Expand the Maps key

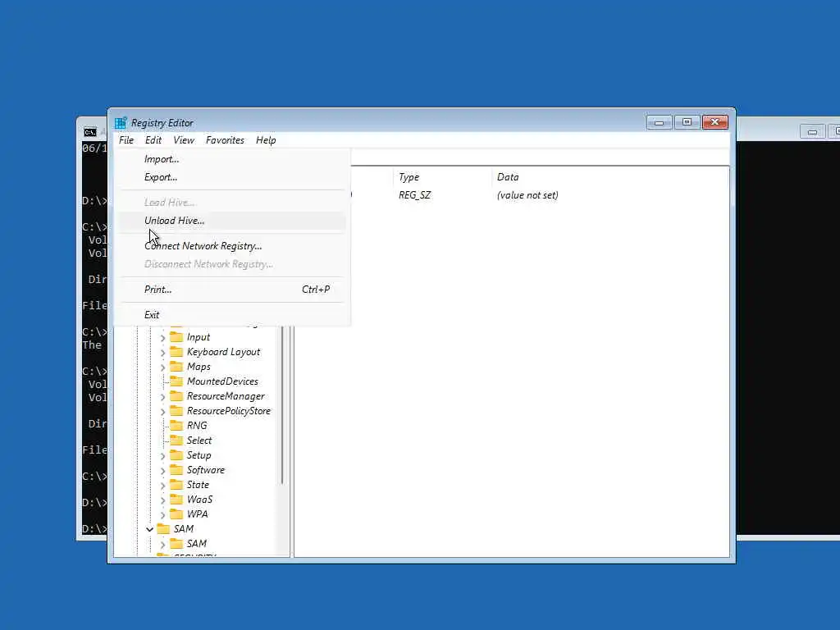click(x=163, y=367)
